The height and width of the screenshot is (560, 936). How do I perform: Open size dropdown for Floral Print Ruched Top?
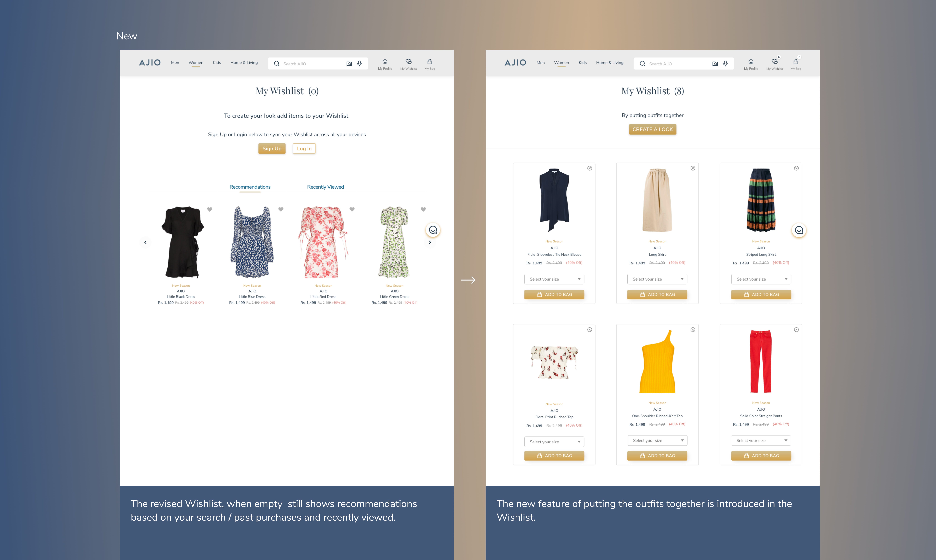tap(554, 442)
